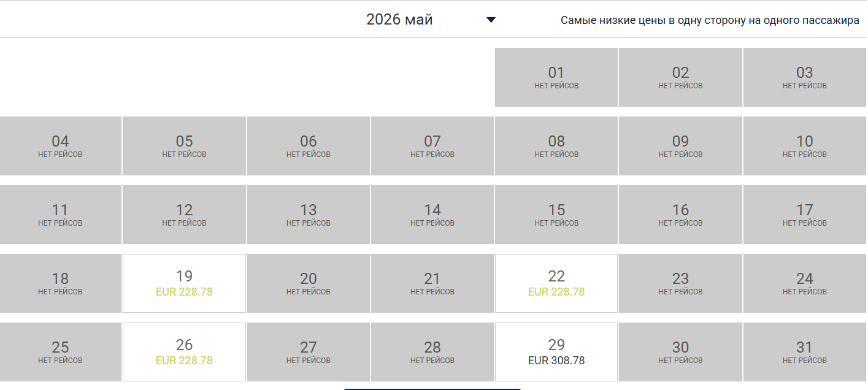The image size is (868, 390).
Task: Open the 2026 май month dropdown
Action: coord(400,20)
